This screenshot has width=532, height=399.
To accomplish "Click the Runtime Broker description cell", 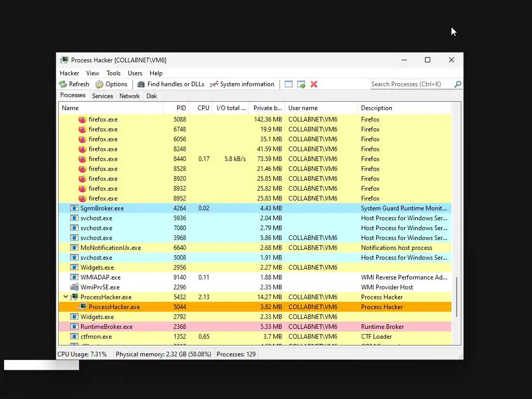I will coord(382,326).
